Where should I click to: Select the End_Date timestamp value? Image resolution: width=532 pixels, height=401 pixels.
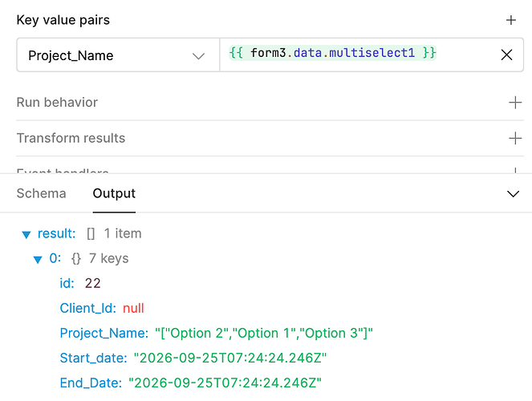(225, 383)
